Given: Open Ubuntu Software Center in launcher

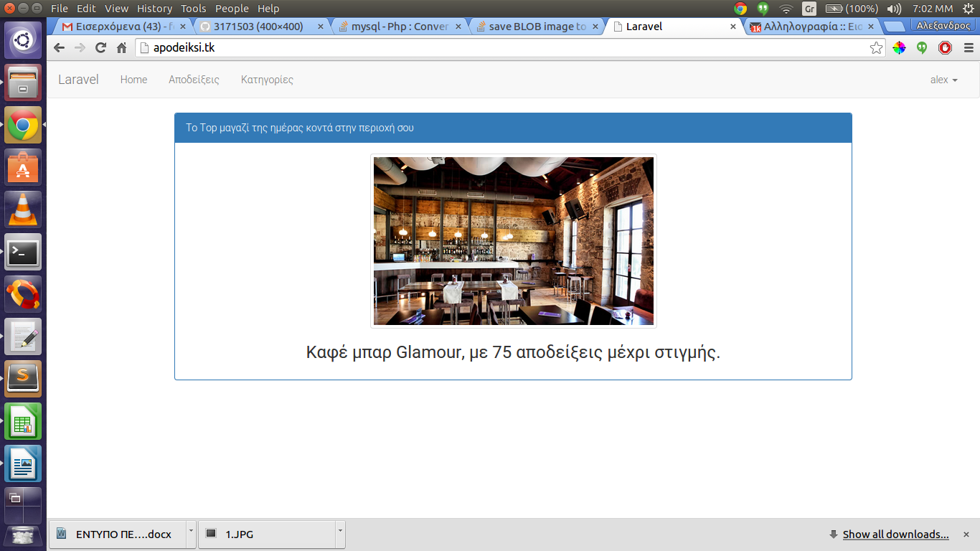Looking at the screenshot, I should [x=23, y=167].
